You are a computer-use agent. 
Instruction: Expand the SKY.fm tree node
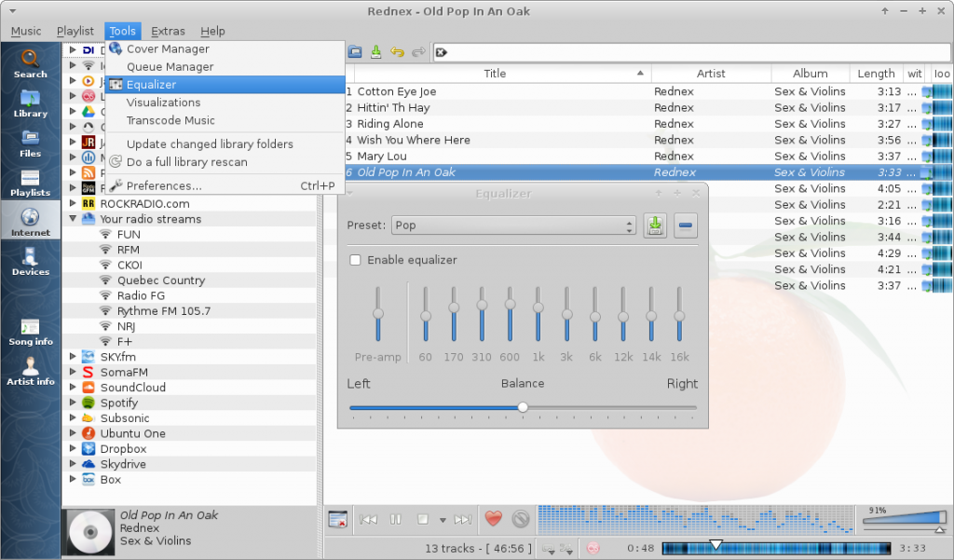click(x=73, y=356)
